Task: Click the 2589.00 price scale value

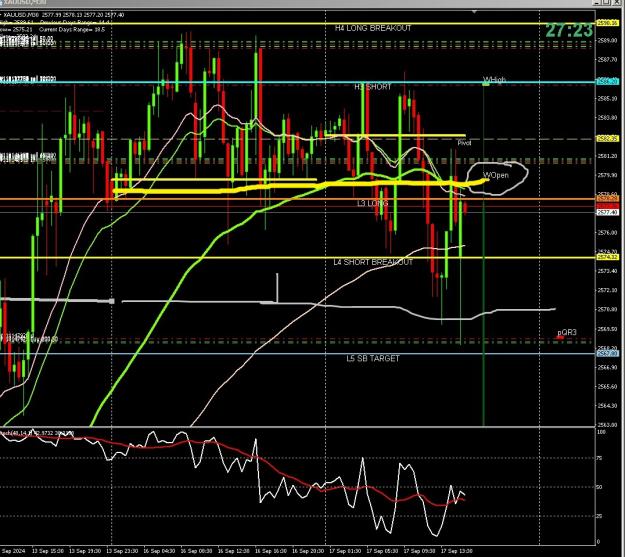Action: pos(608,40)
